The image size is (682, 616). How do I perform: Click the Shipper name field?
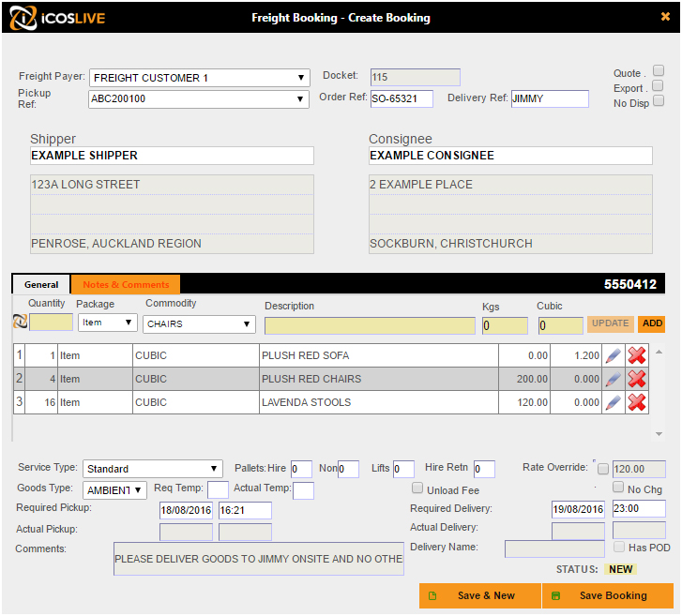tap(172, 156)
